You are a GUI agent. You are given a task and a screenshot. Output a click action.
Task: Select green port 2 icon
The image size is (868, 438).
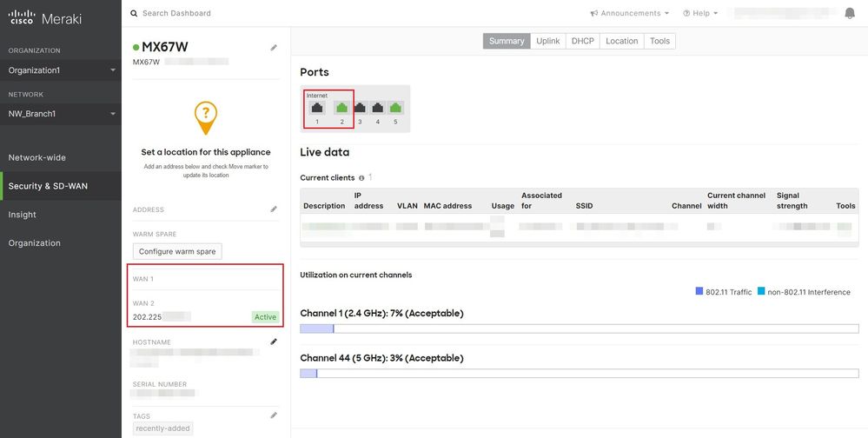click(x=341, y=109)
